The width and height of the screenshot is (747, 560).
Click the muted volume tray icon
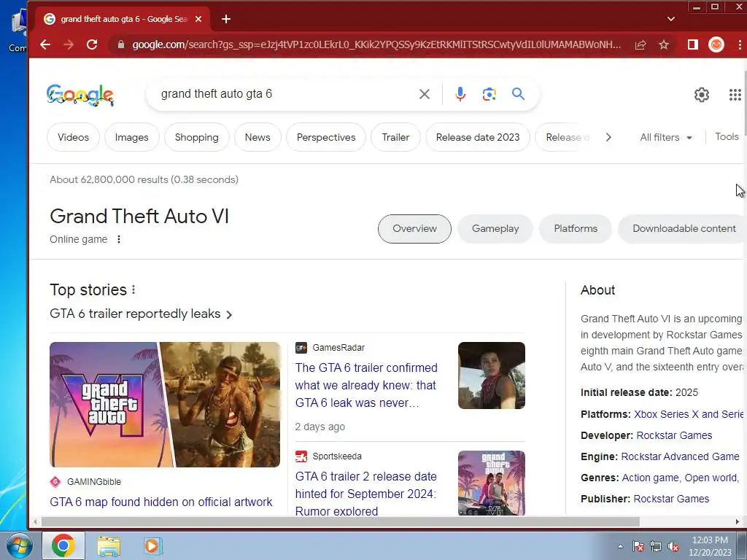673,547
